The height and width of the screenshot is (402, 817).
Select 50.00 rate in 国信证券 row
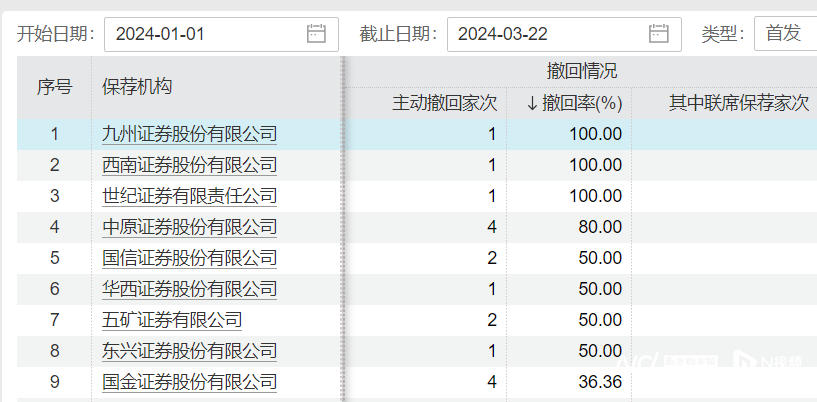[x=600, y=258]
